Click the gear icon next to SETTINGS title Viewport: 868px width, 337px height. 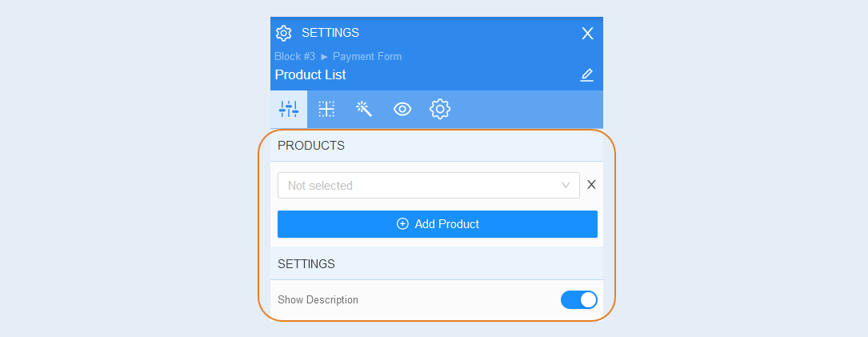[x=283, y=33]
